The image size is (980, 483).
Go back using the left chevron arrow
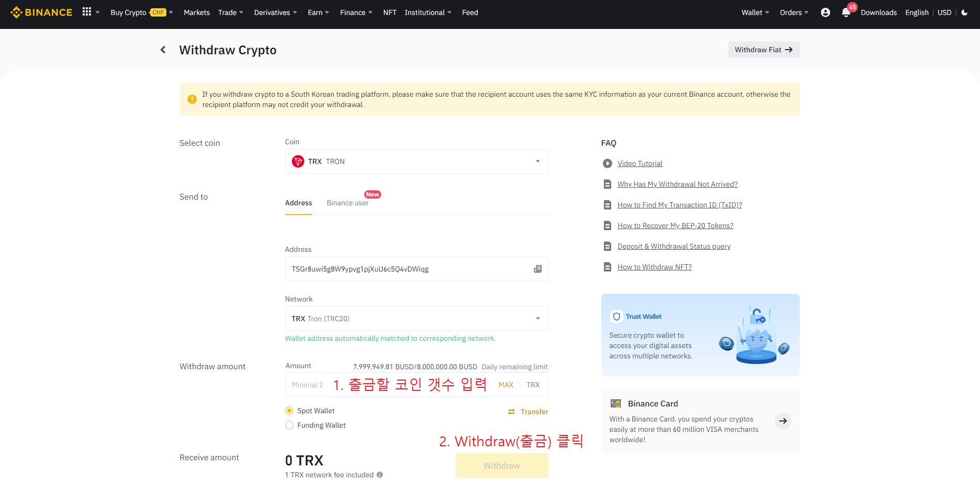tap(163, 50)
